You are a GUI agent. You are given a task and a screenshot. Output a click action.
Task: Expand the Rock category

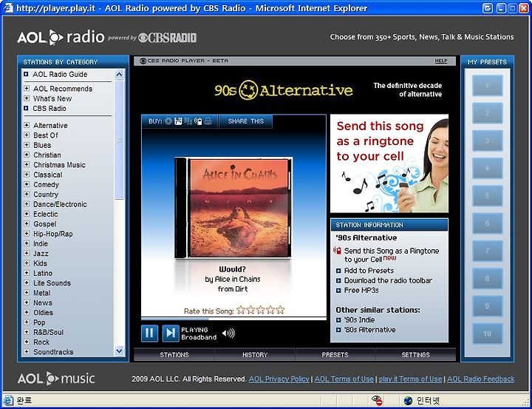pos(27,342)
